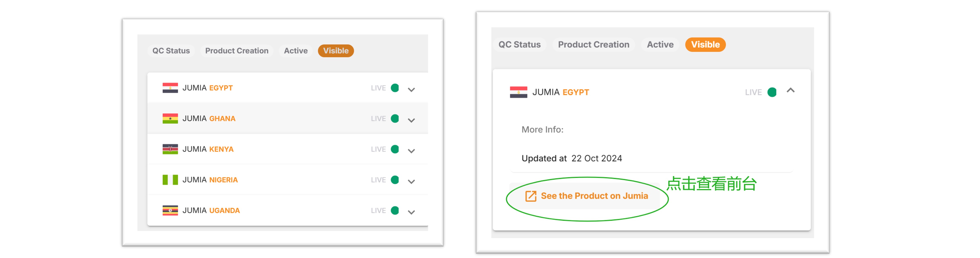Collapse the expanded Jumia Egypt panel

tap(791, 91)
